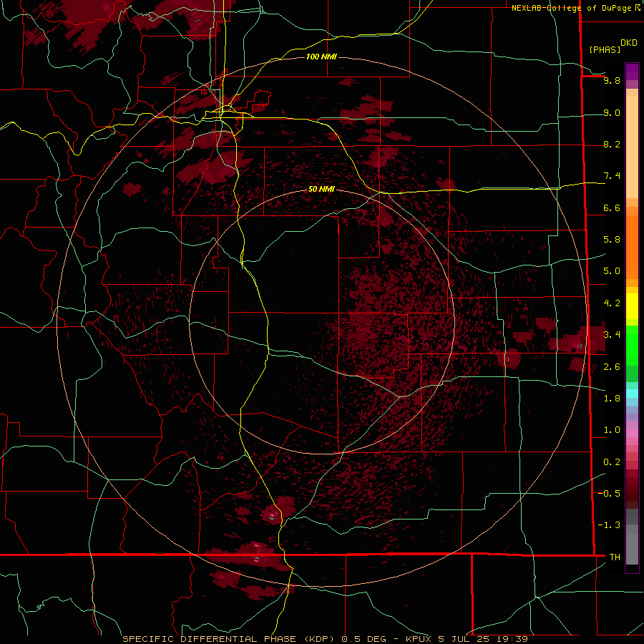Click the 9.8 value on color scale
644x644 pixels.
[612, 80]
